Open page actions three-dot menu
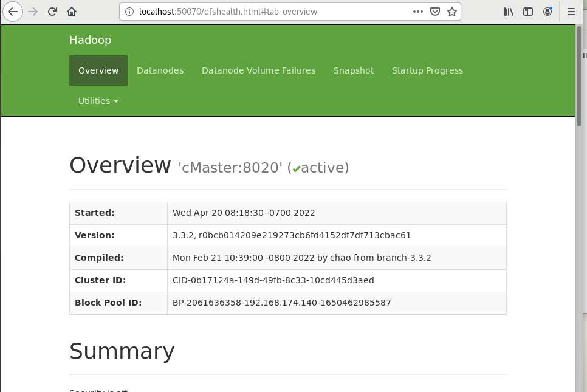 [x=418, y=12]
